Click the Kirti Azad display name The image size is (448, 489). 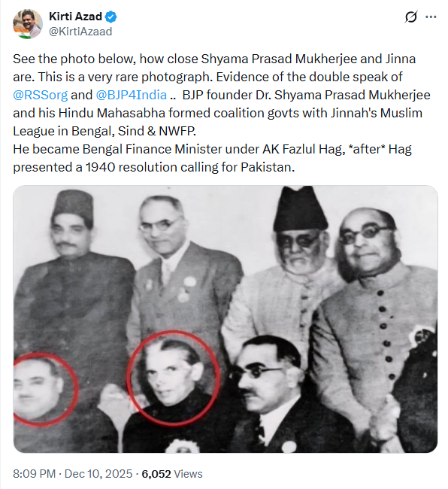[75, 17]
